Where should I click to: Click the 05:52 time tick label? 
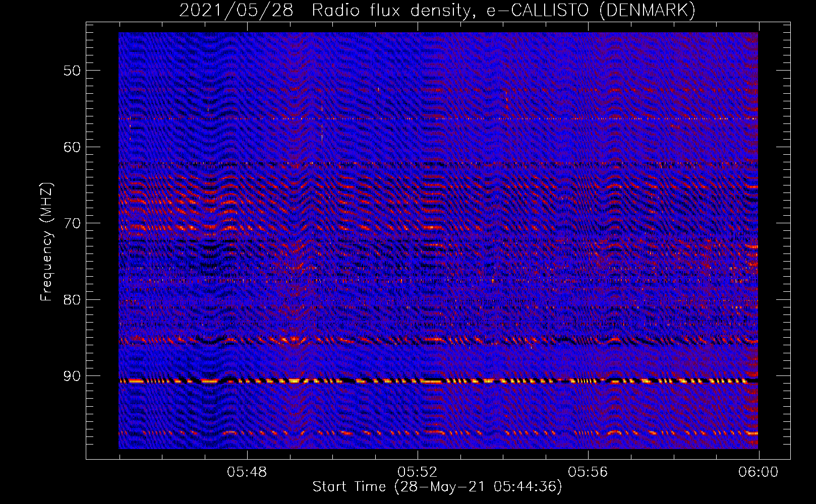coord(418,472)
